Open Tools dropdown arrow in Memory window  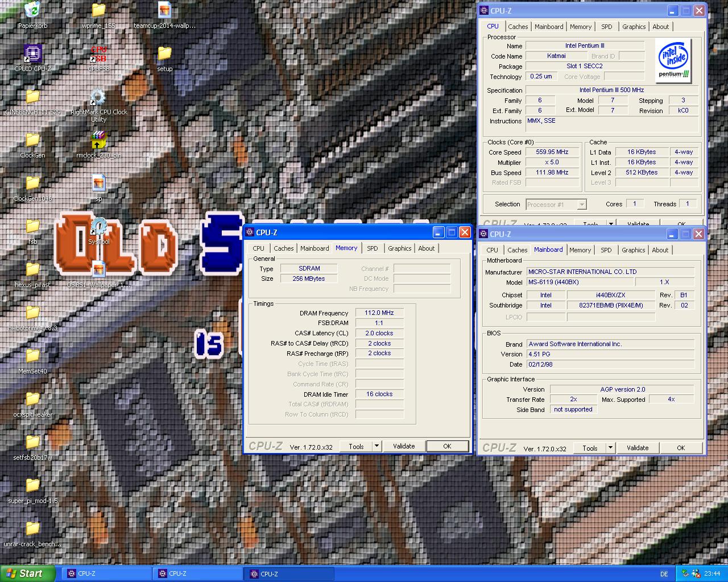click(377, 447)
